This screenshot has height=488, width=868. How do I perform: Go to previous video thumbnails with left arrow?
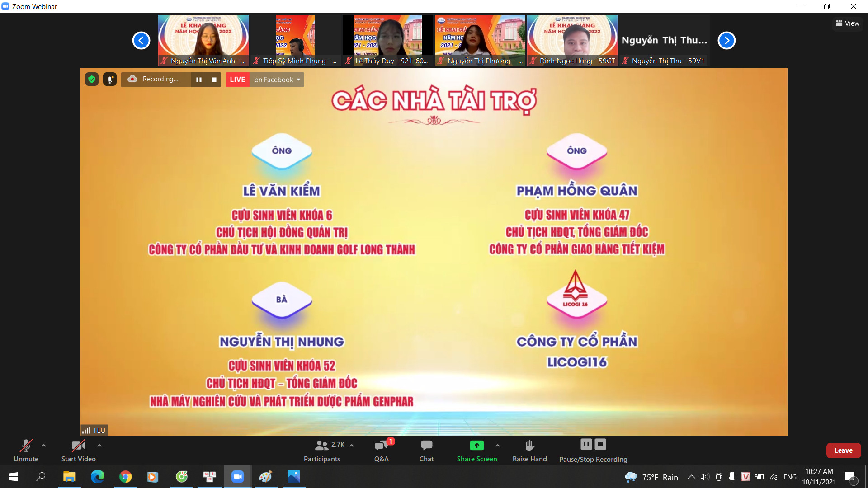click(x=141, y=41)
